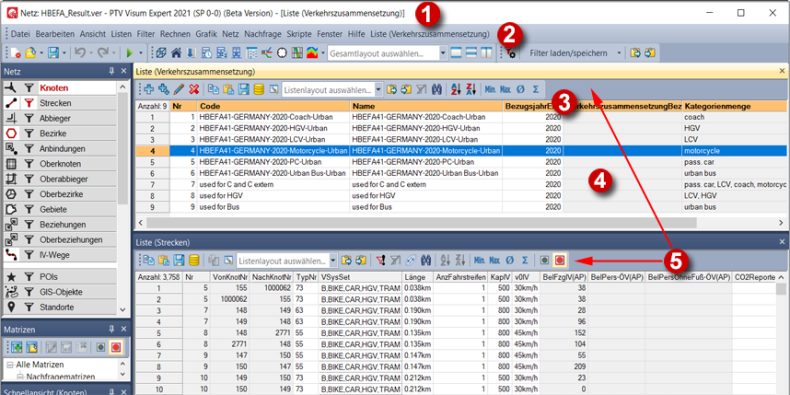Open dropdown arrow next to save icon
Screen dimensions: 790x395
(63, 53)
